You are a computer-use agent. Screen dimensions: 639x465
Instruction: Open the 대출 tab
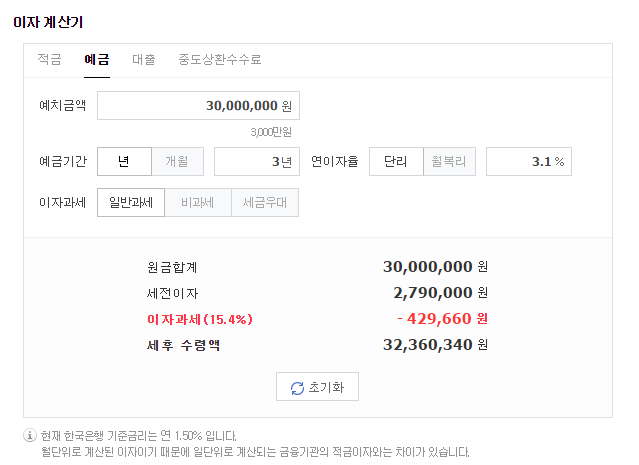click(144, 60)
